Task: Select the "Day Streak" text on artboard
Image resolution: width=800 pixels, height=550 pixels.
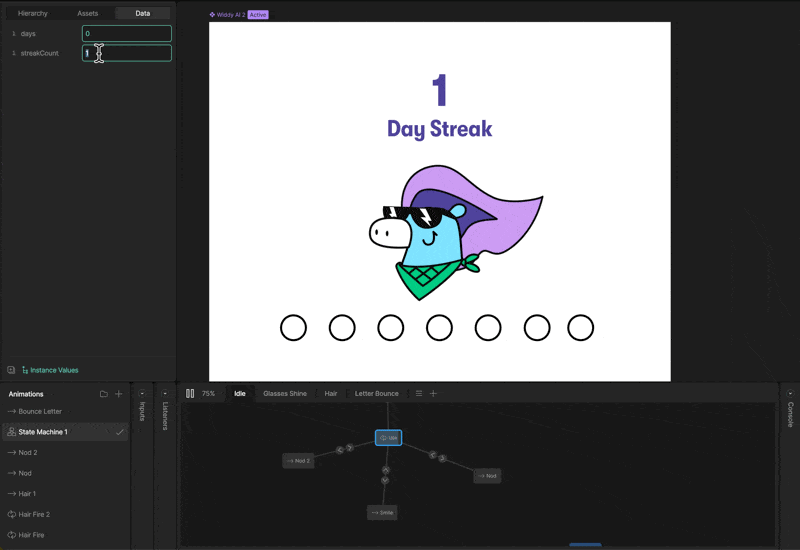Action: click(x=439, y=129)
